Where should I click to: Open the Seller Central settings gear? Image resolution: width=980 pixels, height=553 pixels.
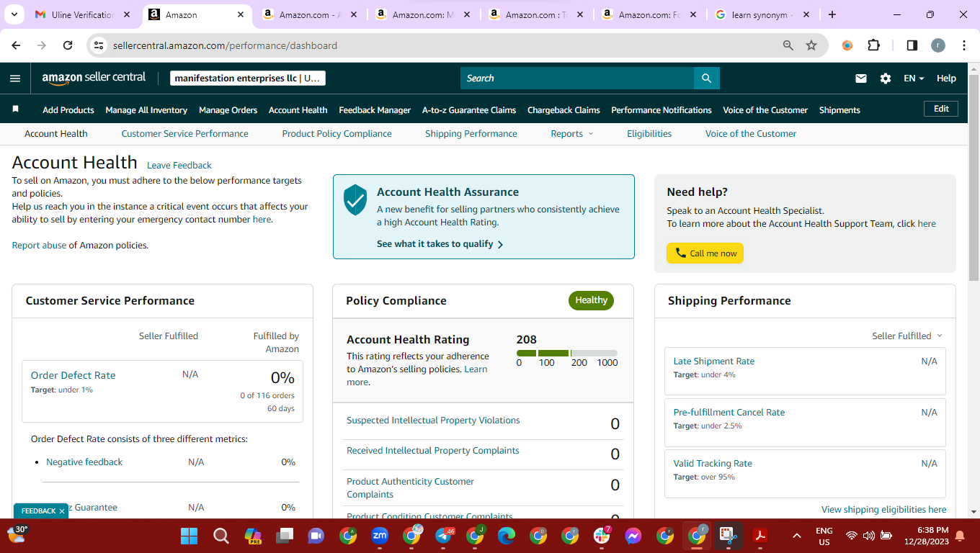tap(886, 78)
